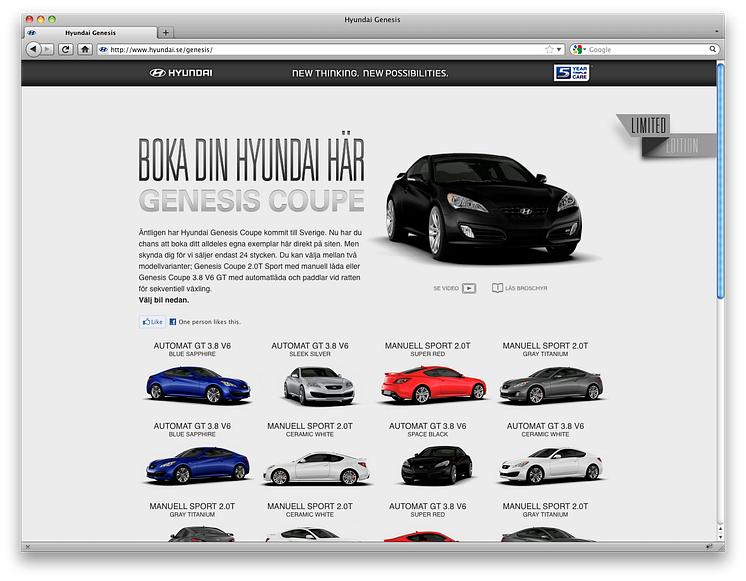Click AUTOMAT GT 3.8 V6 Ceramic White label
746x581 pixels.
coord(545,430)
